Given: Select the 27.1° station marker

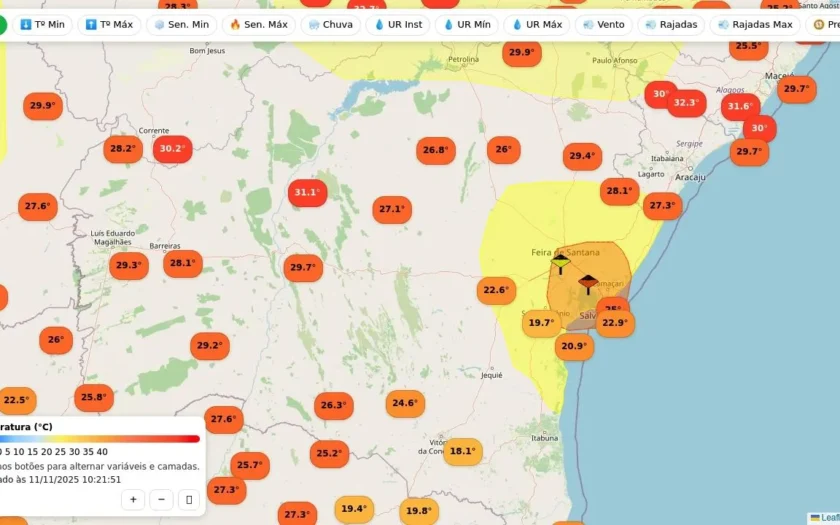Looking at the screenshot, I should (x=392, y=209).
